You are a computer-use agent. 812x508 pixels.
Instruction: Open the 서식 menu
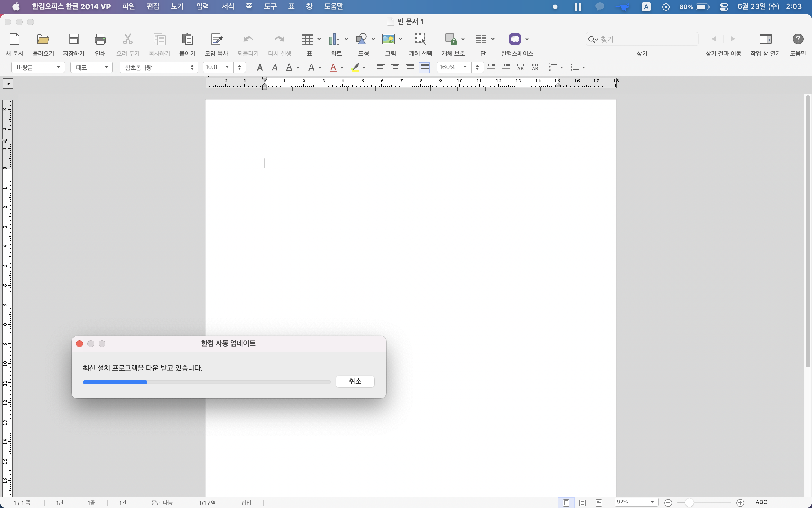point(228,6)
